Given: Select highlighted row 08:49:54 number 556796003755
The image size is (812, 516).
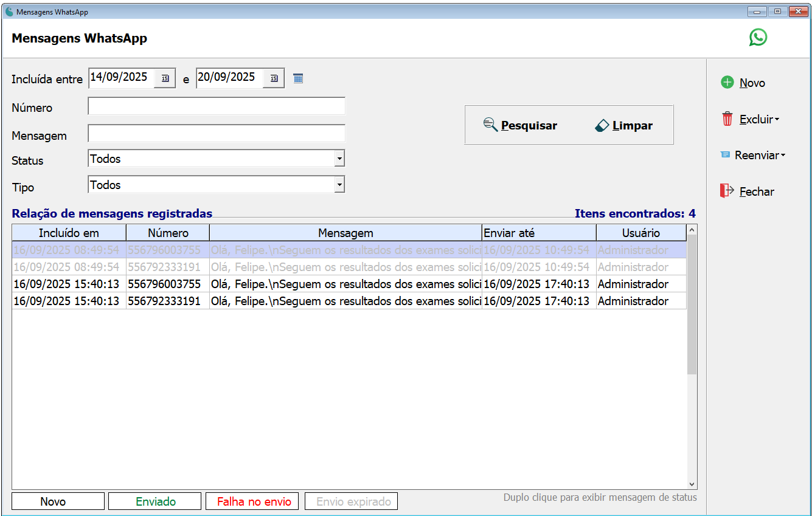Looking at the screenshot, I should point(349,250).
